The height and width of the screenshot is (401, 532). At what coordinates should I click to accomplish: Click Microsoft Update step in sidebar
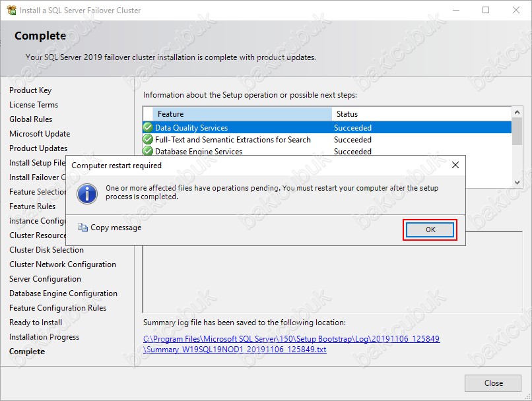click(x=40, y=134)
